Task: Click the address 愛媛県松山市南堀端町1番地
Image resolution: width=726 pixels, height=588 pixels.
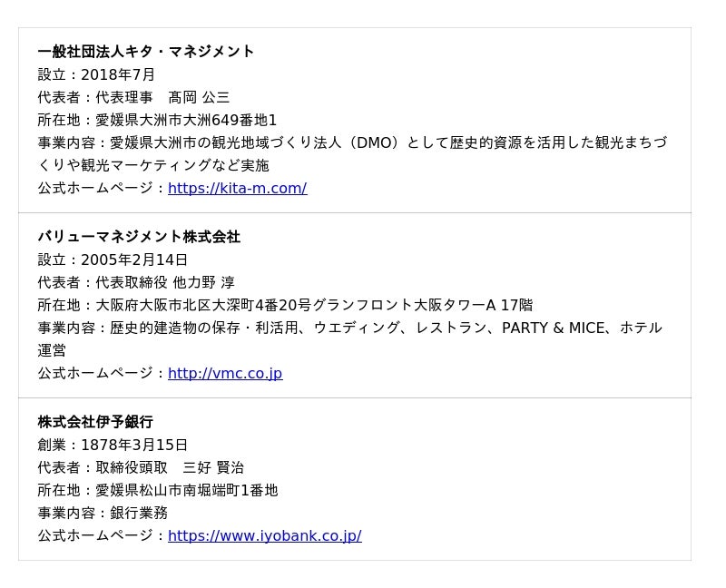Action: point(186,490)
